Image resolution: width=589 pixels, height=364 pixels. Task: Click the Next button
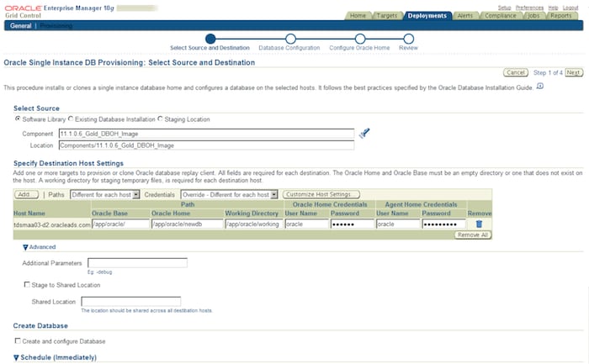(574, 72)
